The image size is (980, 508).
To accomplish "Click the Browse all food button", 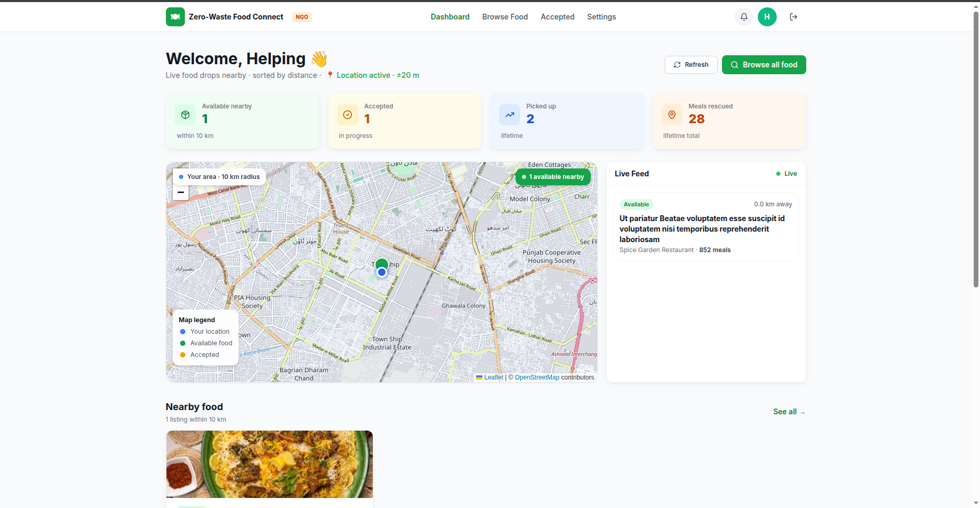I will tap(764, 65).
